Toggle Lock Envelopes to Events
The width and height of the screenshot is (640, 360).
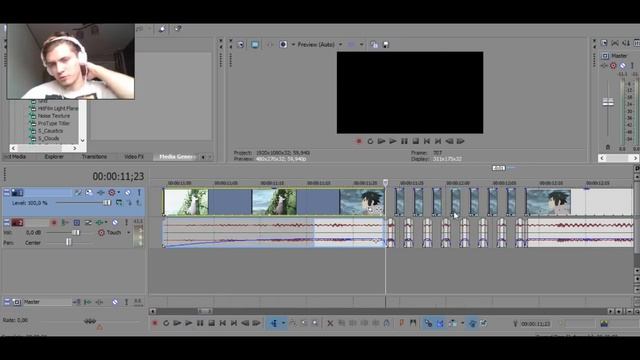pos(473,323)
